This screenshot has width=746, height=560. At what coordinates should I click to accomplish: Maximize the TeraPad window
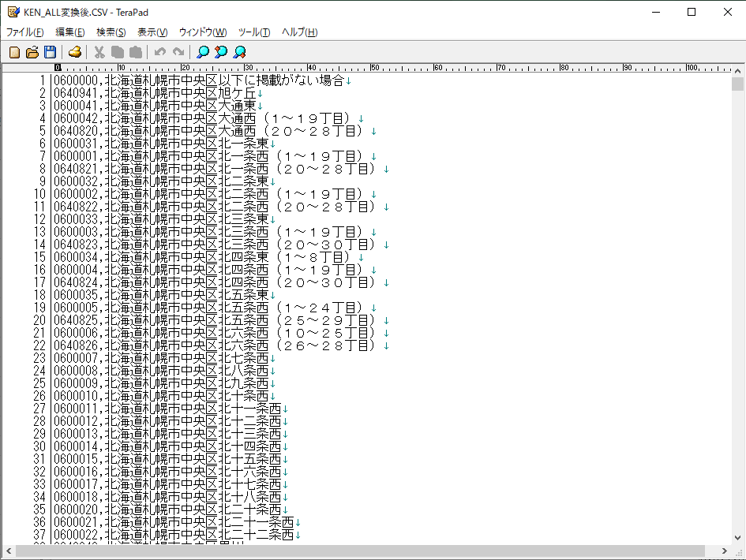tap(692, 12)
